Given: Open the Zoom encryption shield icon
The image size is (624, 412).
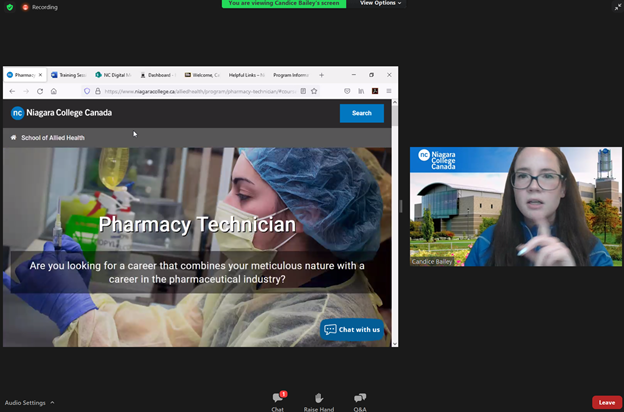Looking at the screenshot, I should coord(10,7).
